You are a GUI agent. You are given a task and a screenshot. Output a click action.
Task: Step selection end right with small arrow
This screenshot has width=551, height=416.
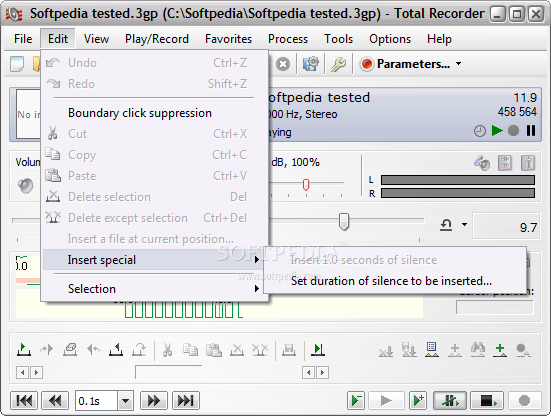pos(322,372)
